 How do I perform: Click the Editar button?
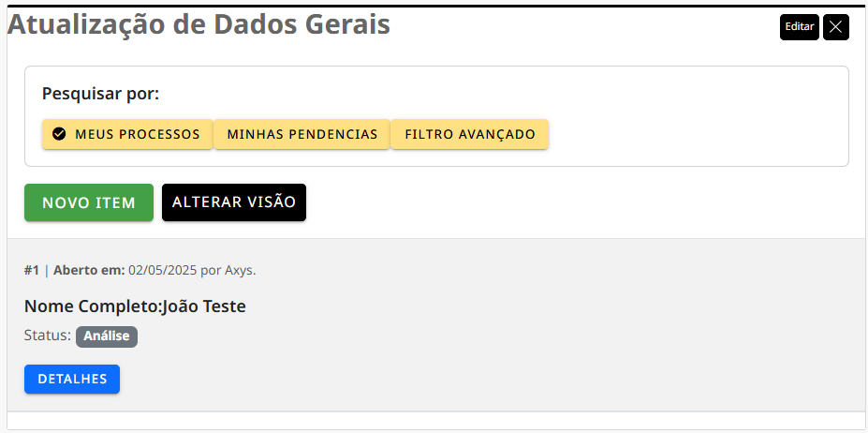800,27
